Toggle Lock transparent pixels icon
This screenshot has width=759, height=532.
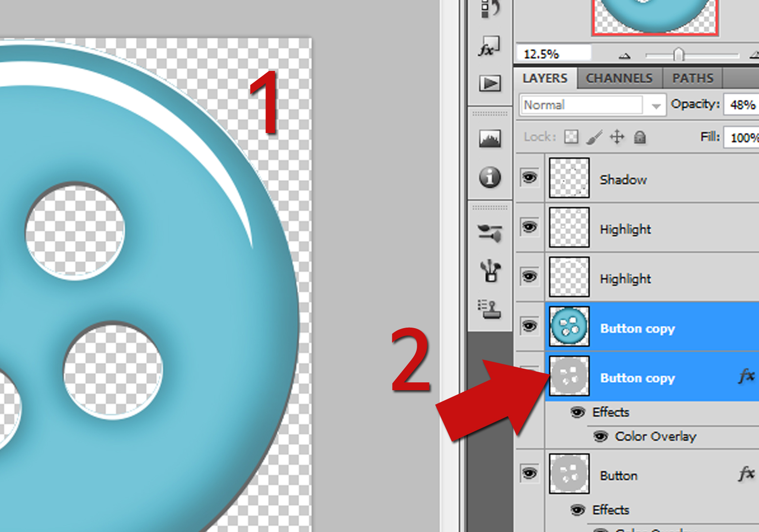(571, 136)
